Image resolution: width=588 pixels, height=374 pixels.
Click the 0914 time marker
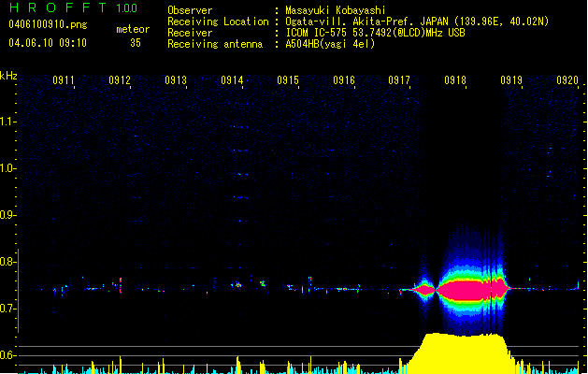coord(232,80)
